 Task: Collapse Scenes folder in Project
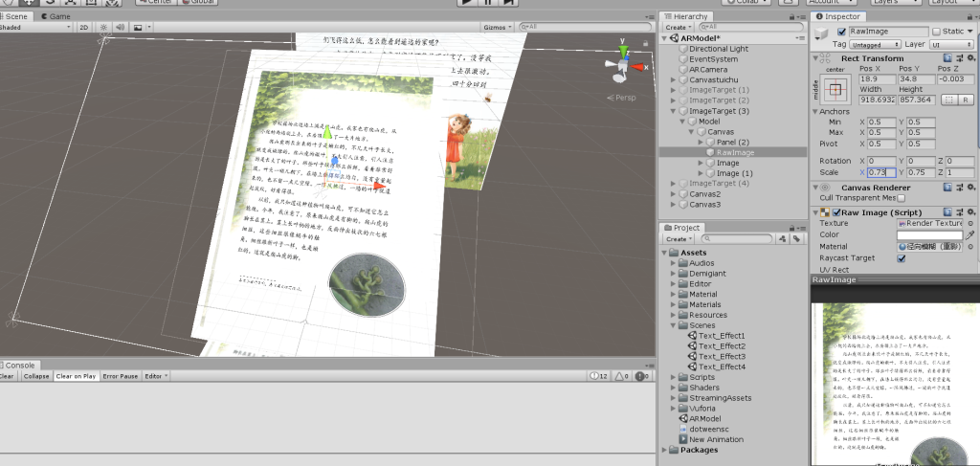[x=673, y=325]
